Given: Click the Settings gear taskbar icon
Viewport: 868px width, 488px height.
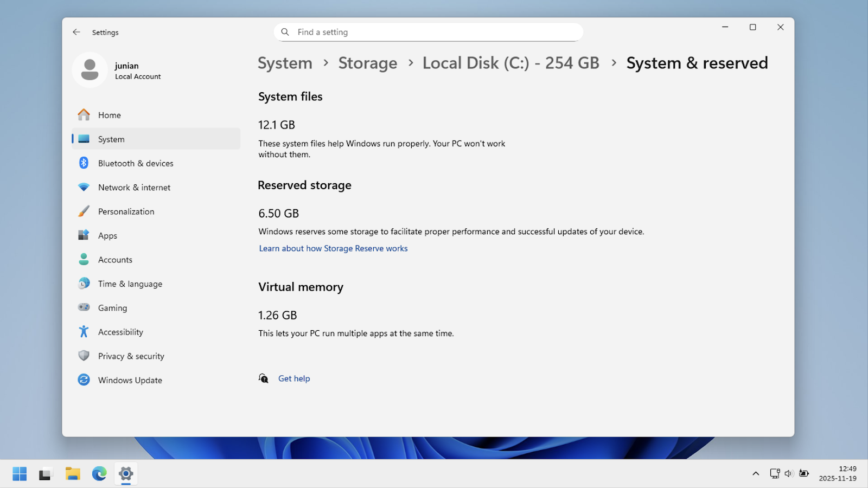Looking at the screenshot, I should pyautogui.click(x=126, y=474).
